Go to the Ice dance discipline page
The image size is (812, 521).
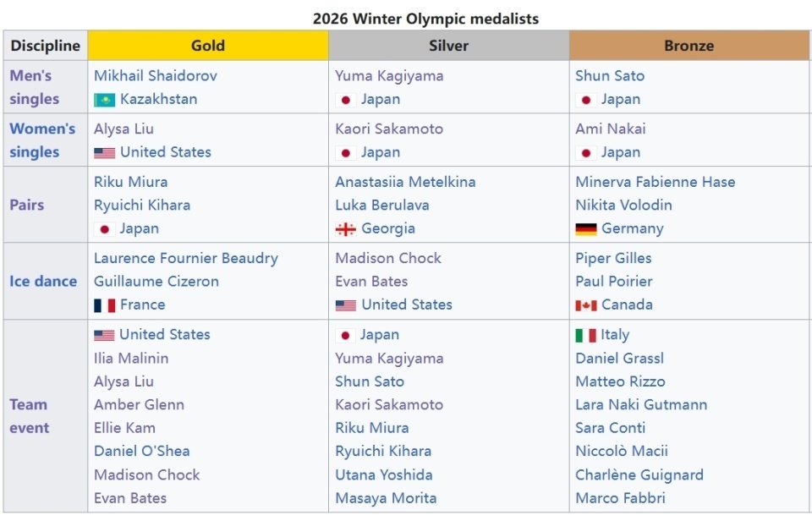(x=43, y=282)
